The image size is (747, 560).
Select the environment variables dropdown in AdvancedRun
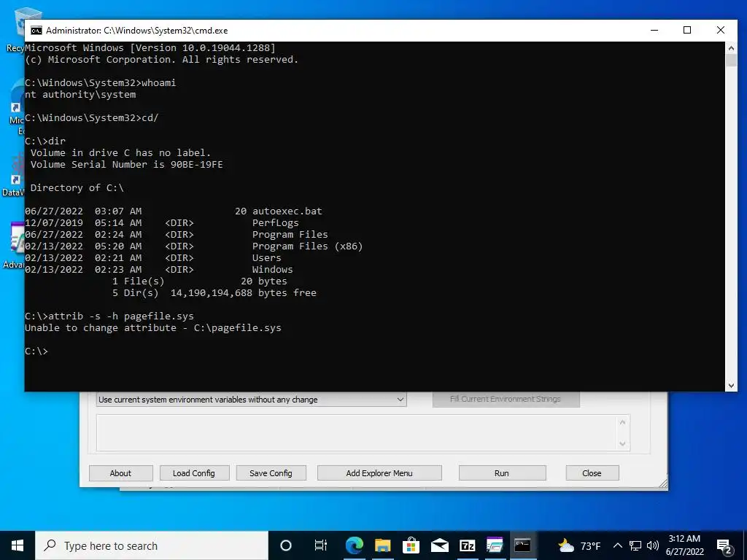251,400
